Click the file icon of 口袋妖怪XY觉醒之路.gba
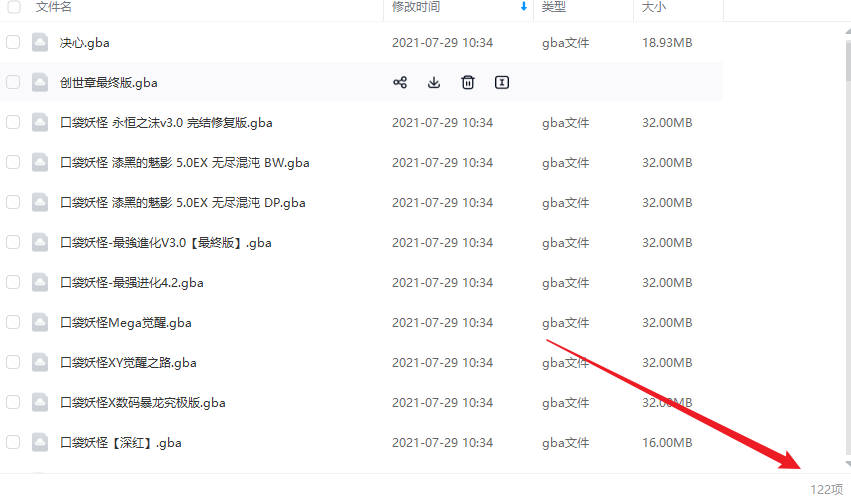Image resolution: width=851 pixels, height=502 pixels. (40, 363)
